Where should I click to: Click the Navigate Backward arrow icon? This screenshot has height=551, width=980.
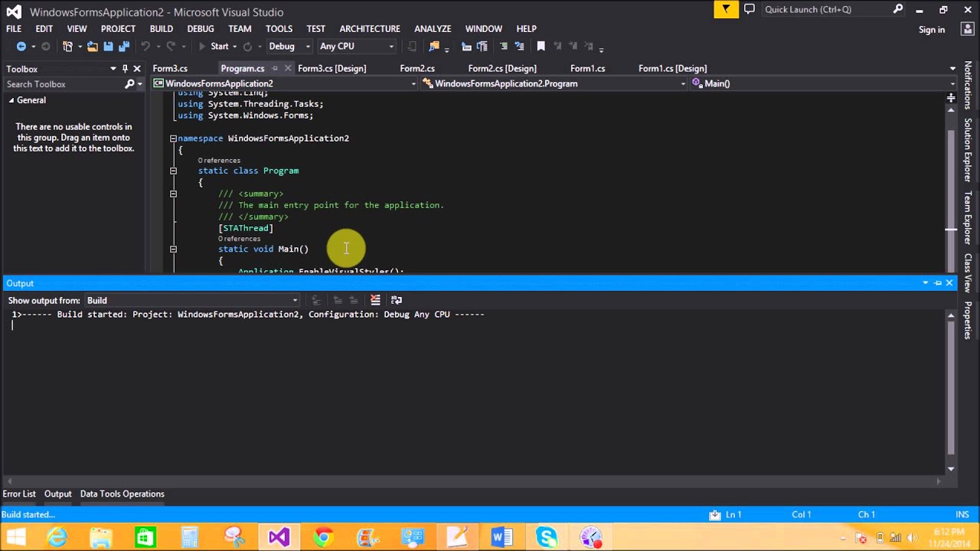click(21, 47)
